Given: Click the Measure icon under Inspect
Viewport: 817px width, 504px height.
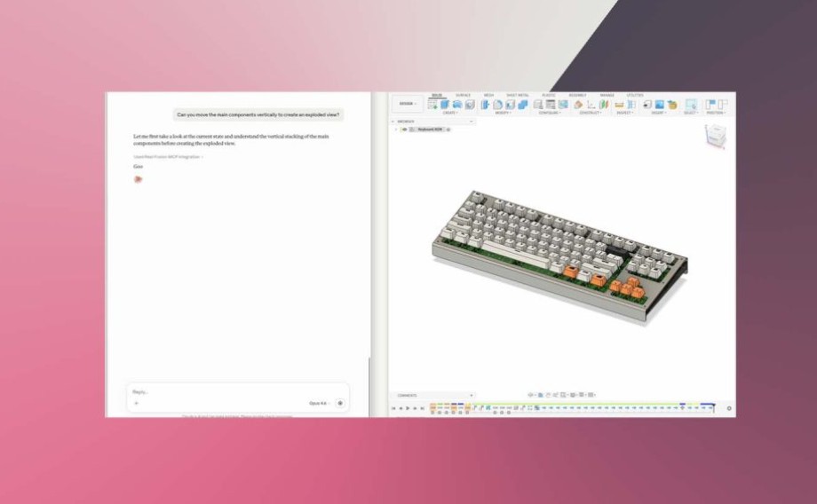Looking at the screenshot, I should click(619, 105).
